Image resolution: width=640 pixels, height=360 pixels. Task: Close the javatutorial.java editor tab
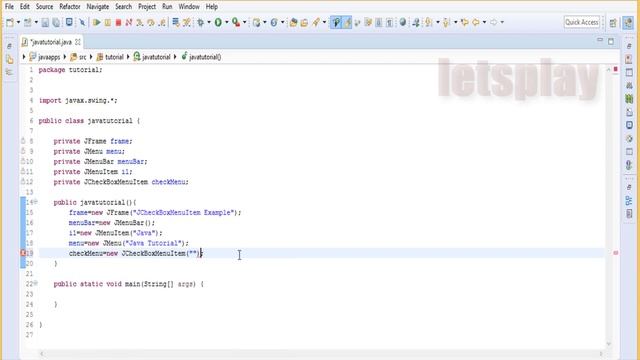tap(78, 42)
